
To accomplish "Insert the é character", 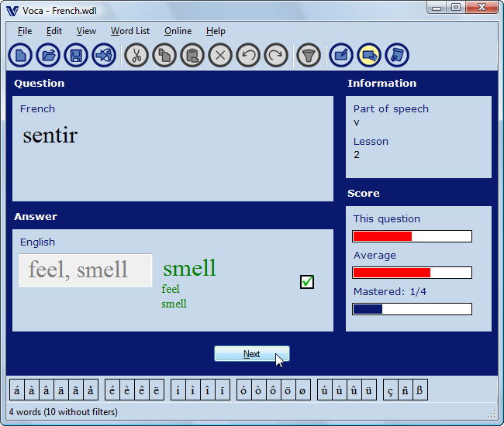I will pos(112,390).
